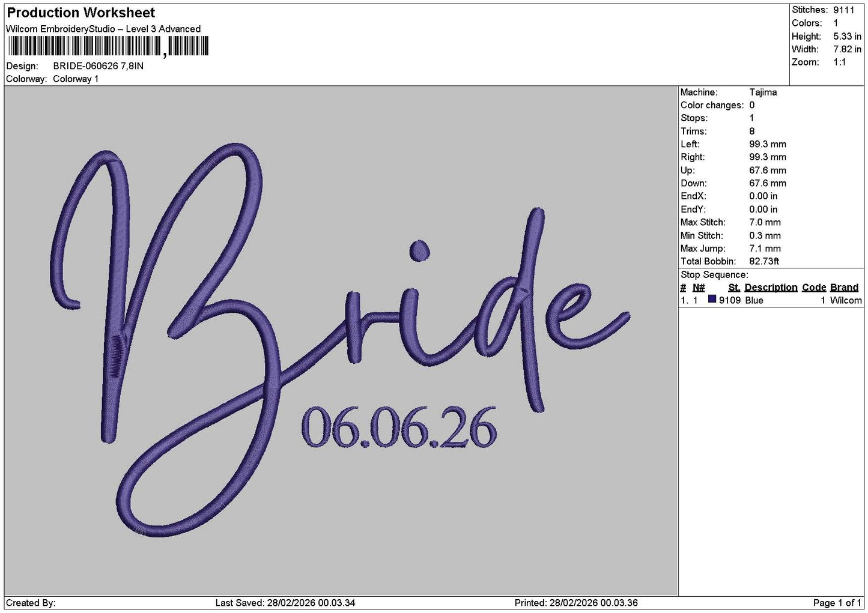Click the Height value 5.33 in
The image size is (868, 613).
click(847, 37)
